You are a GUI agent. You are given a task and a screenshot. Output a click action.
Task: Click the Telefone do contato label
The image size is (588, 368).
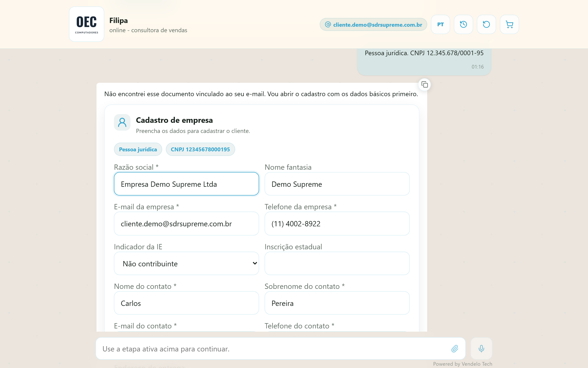299,326
